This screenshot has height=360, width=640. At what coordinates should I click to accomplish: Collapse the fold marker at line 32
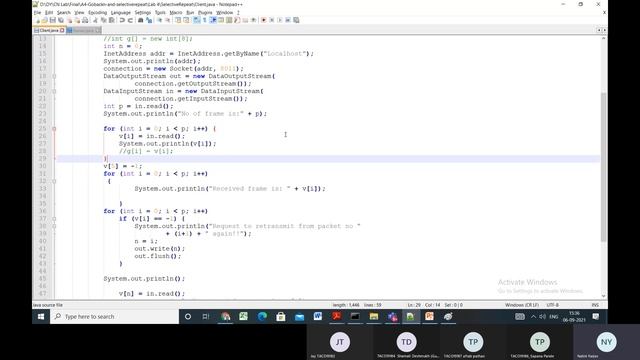(54, 181)
